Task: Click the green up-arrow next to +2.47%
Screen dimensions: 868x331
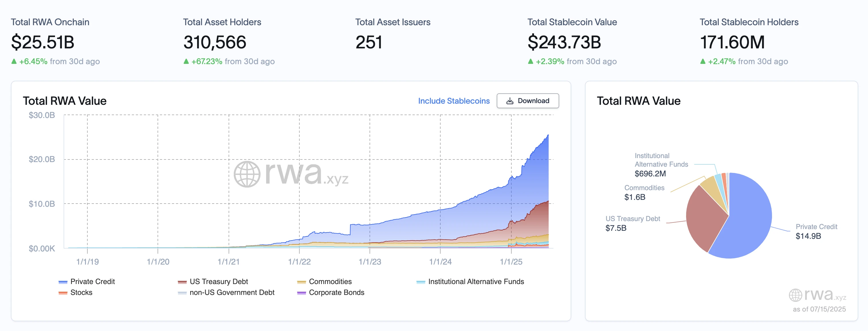Action: [703, 61]
